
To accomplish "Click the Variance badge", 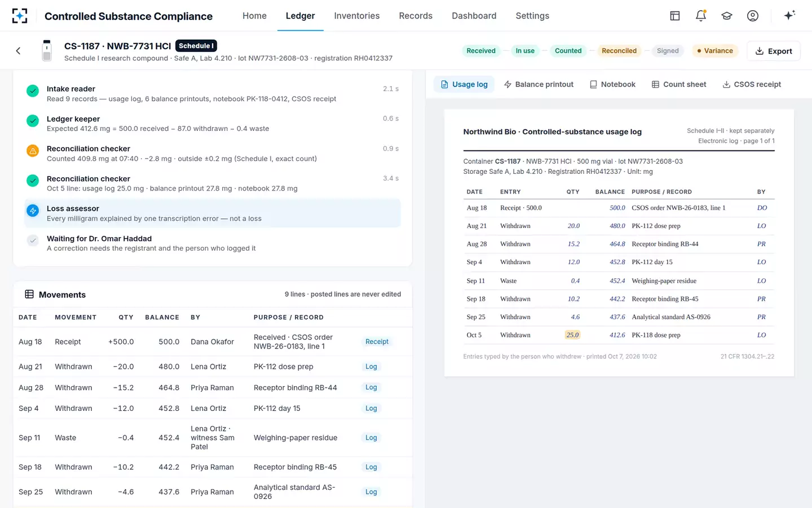I will pyautogui.click(x=715, y=51).
